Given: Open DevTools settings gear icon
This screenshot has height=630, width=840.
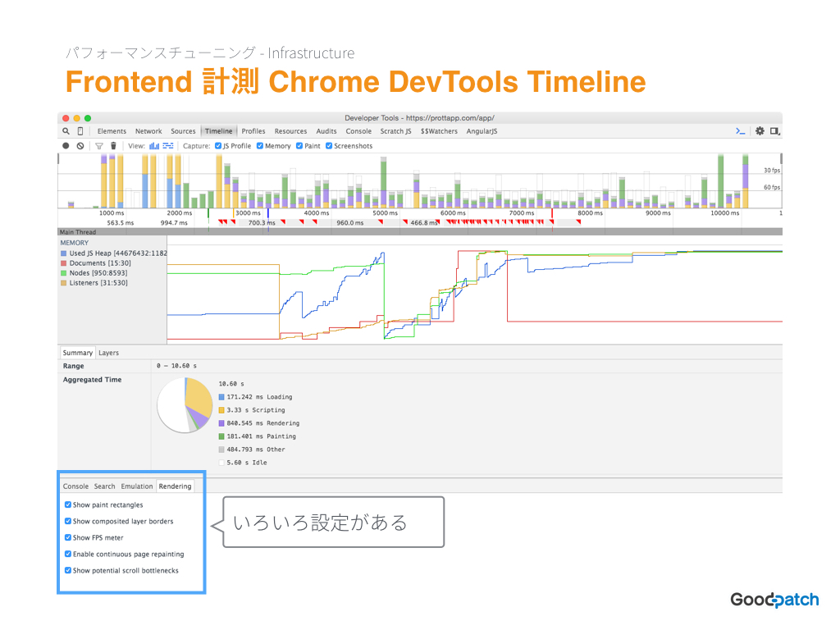Looking at the screenshot, I should click(760, 130).
